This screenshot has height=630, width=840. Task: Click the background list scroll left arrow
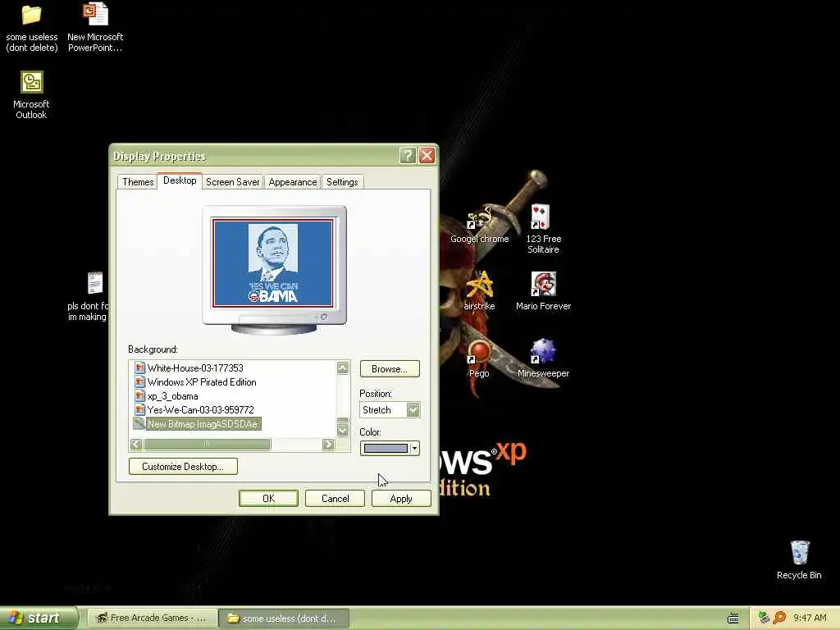tap(136, 444)
